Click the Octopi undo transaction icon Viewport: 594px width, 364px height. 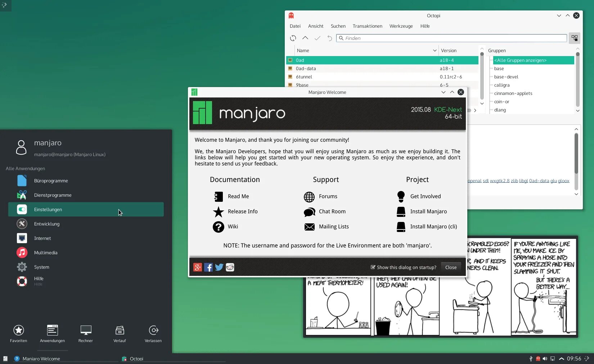click(x=330, y=38)
